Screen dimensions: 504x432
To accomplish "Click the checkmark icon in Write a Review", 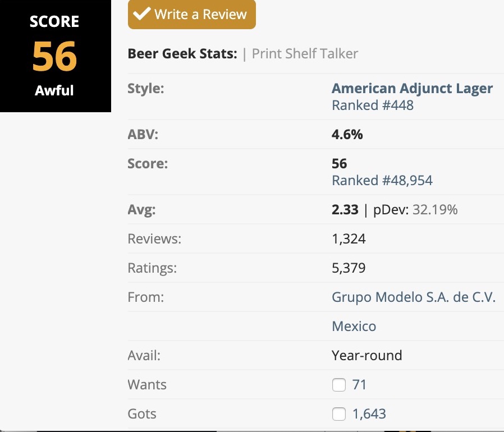I will coord(142,13).
